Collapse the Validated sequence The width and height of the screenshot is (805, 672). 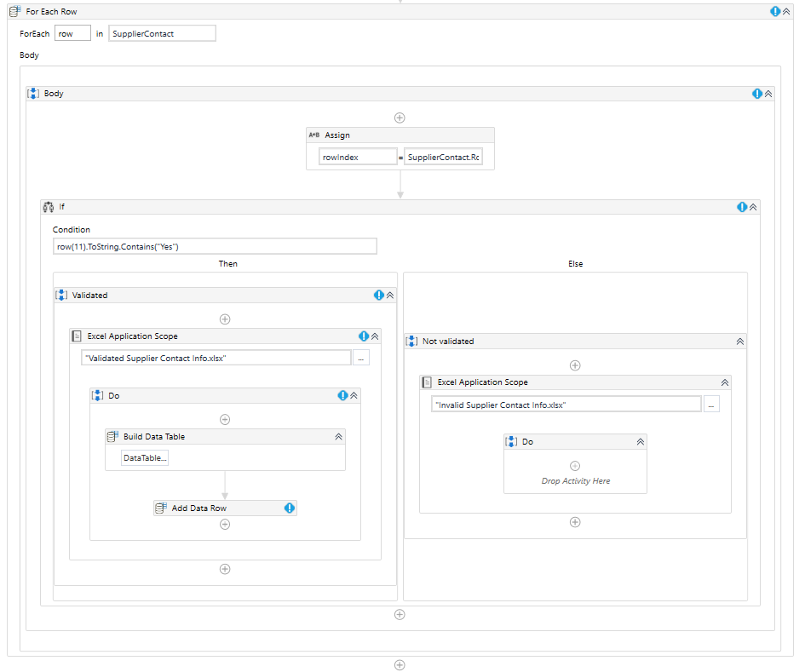390,295
